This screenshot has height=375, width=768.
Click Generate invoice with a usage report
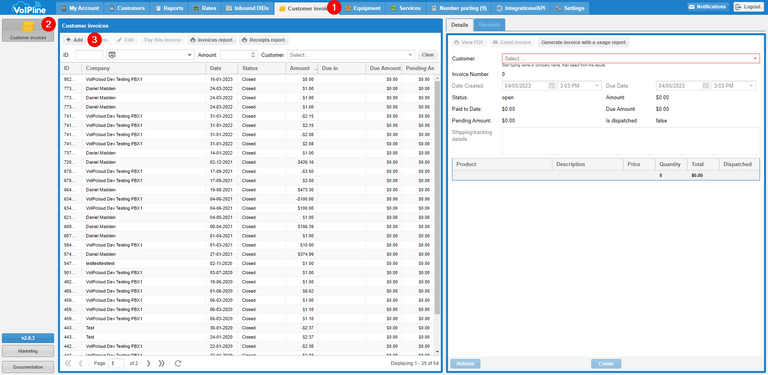pos(583,43)
